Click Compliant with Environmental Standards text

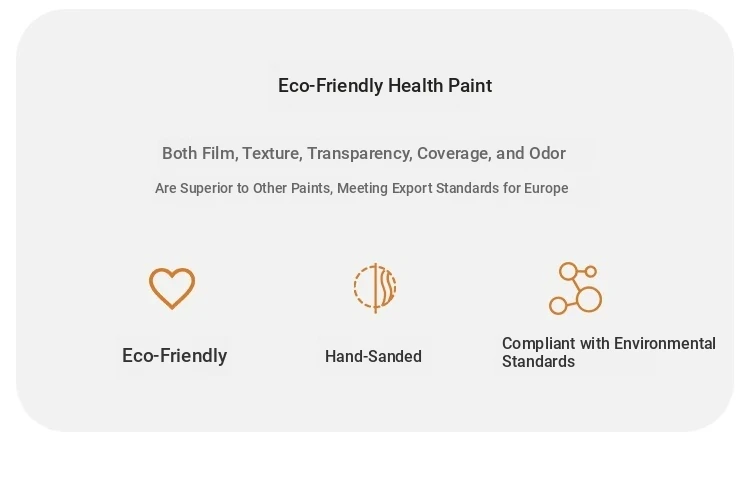(608, 352)
